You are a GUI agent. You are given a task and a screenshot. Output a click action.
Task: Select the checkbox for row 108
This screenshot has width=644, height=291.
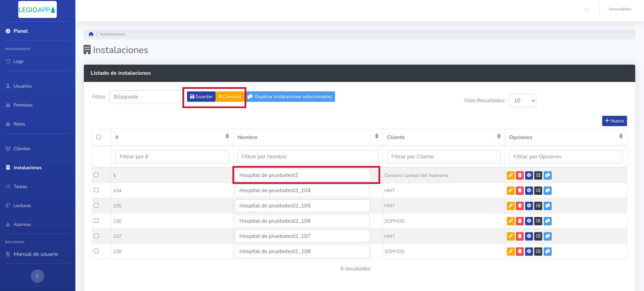(96, 251)
